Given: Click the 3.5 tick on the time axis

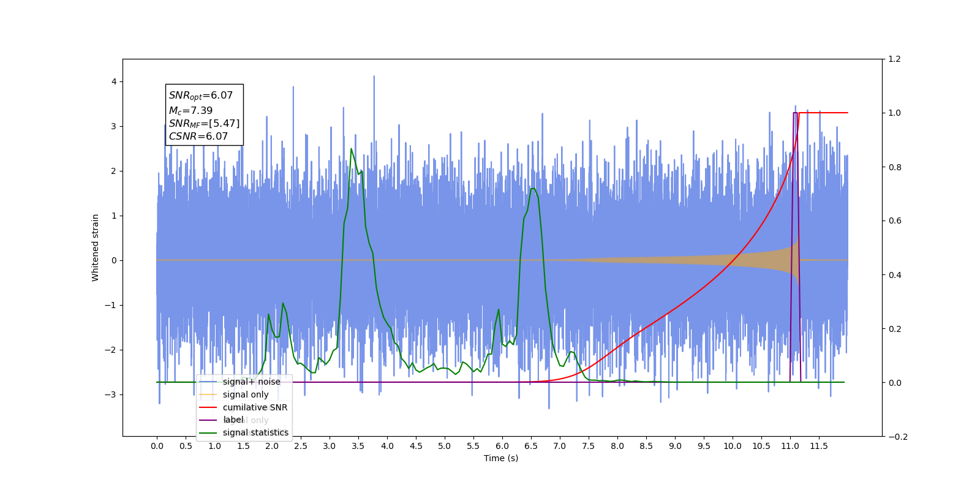Looking at the screenshot, I should pyautogui.click(x=358, y=446).
